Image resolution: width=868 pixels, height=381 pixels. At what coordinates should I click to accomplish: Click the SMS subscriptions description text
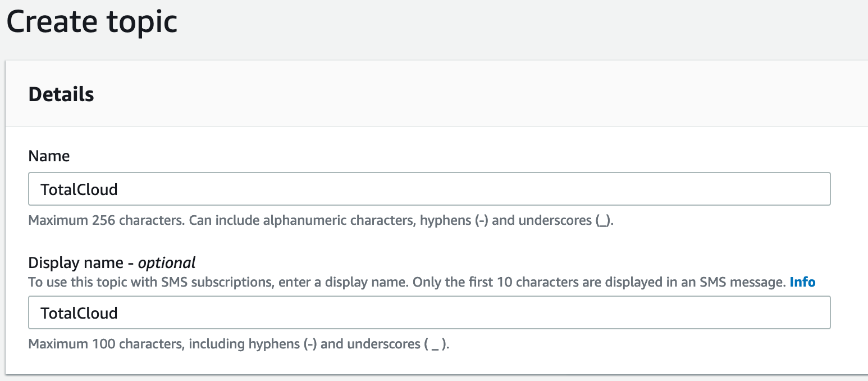407,282
